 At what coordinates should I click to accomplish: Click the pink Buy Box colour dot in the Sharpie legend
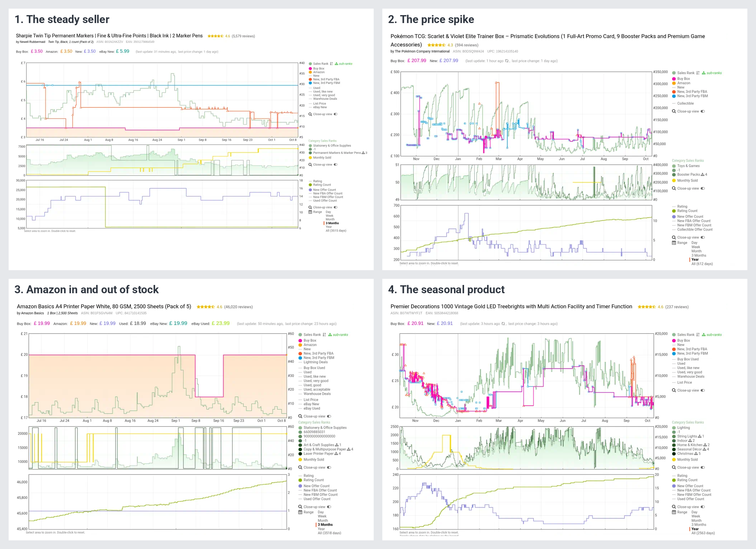coord(310,68)
